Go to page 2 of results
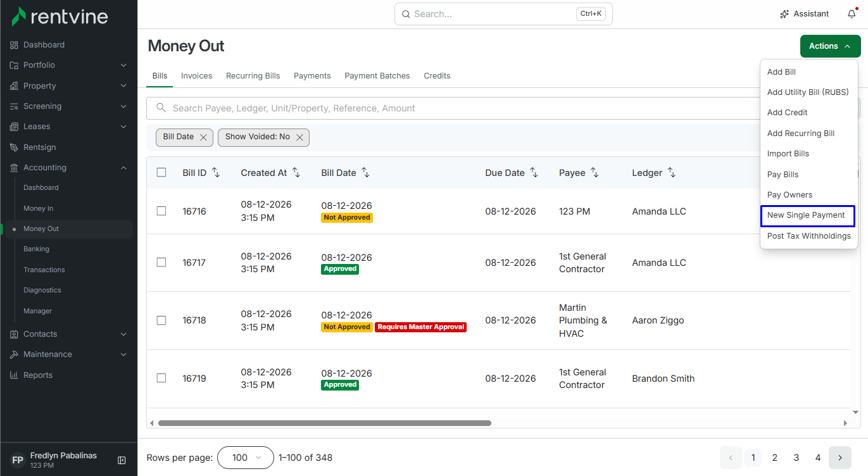 (774, 458)
